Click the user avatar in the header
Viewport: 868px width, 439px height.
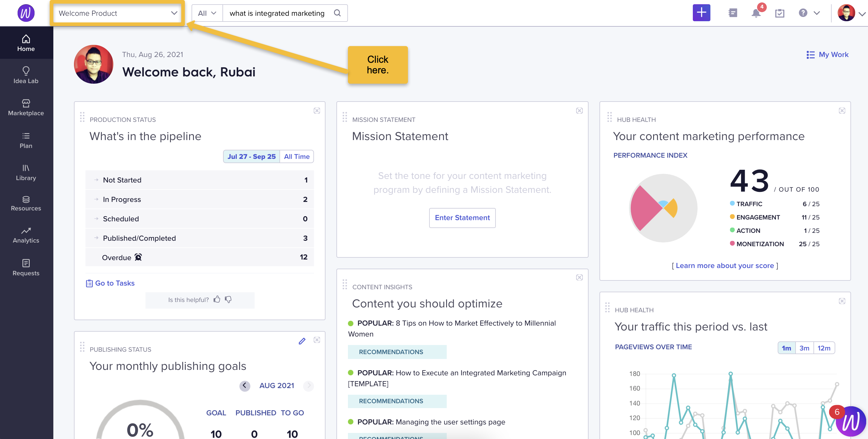[846, 13]
